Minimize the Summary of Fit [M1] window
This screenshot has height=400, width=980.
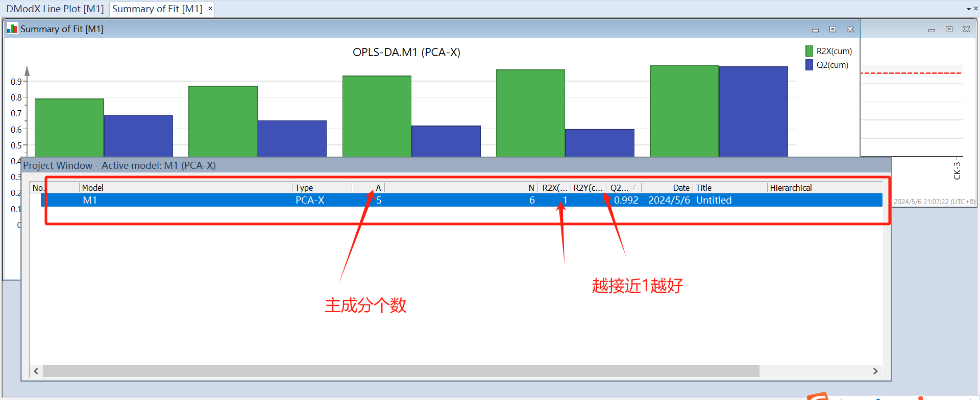[x=815, y=30]
